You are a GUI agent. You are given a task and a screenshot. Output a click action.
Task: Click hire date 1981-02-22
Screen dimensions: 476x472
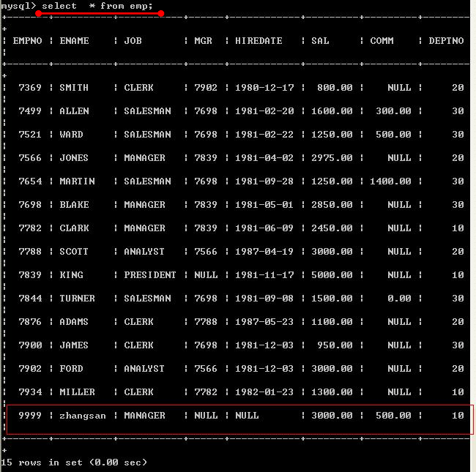pos(264,135)
